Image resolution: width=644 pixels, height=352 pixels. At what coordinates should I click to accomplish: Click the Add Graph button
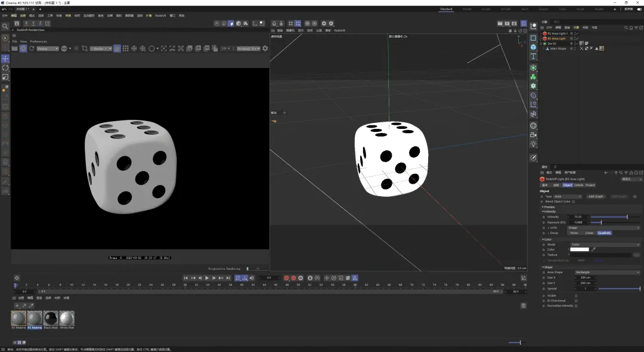(595, 196)
